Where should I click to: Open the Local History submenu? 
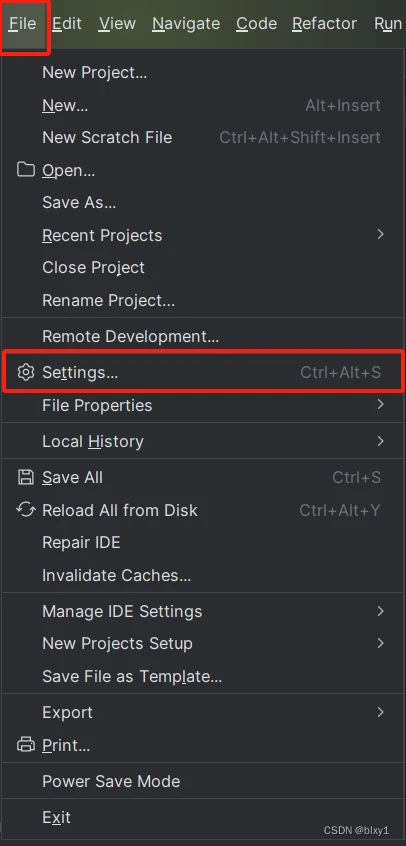[x=203, y=441]
